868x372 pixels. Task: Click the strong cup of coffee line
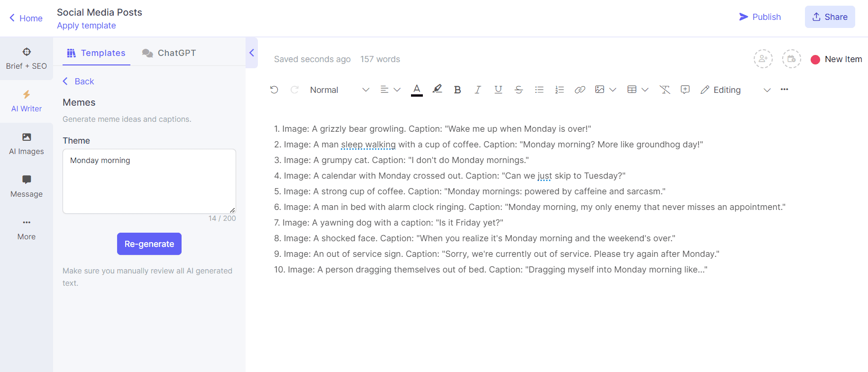point(470,191)
